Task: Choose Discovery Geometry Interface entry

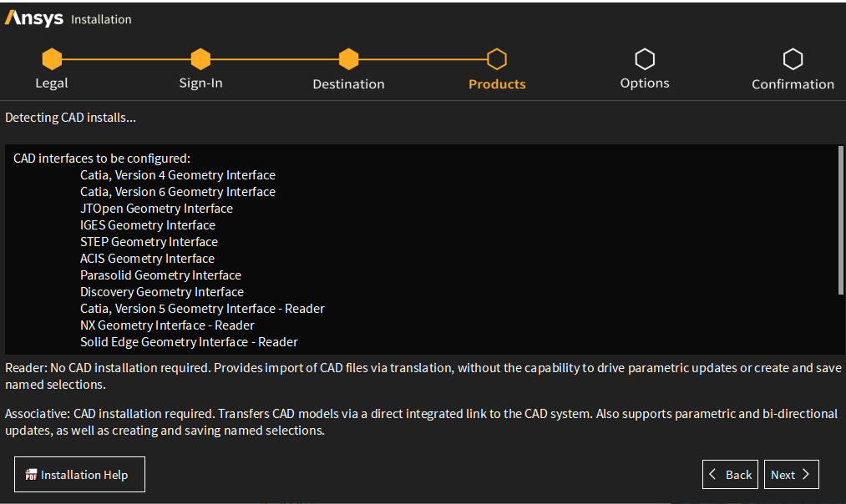Action: coord(162,292)
